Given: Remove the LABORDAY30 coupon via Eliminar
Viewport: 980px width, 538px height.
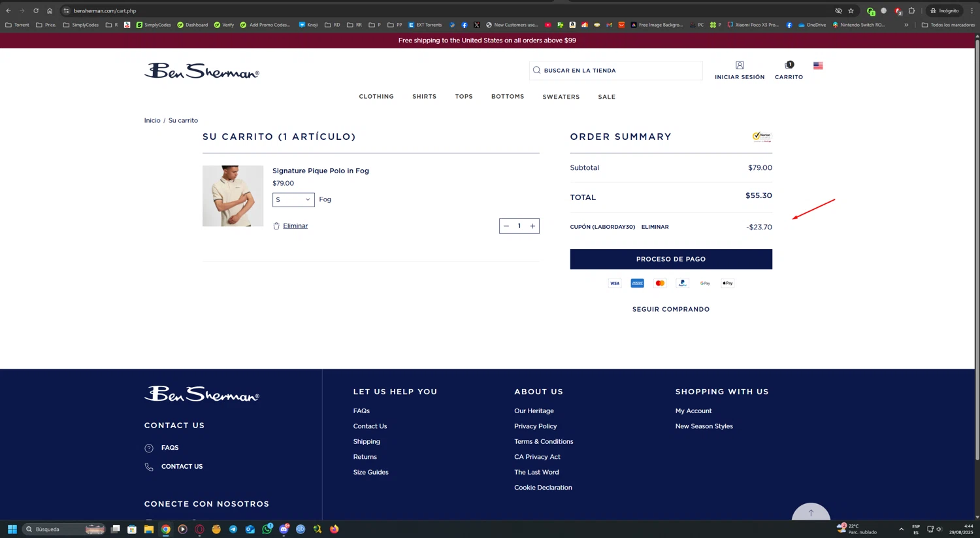Looking at the screenshot, I should pyautogui.click(x=655, y=227).
